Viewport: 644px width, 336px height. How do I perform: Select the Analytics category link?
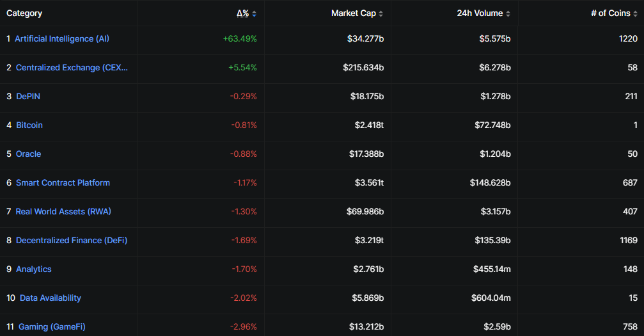34,269
